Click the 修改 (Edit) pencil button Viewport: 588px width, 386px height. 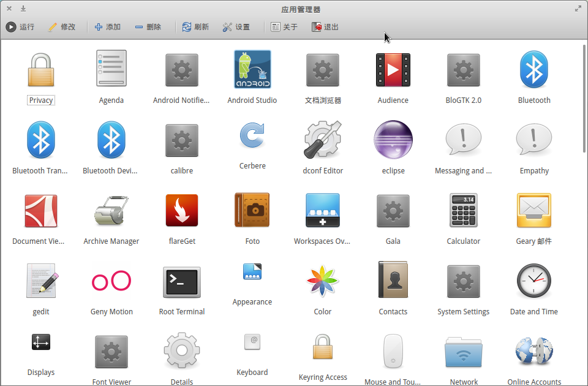point(62,27)
